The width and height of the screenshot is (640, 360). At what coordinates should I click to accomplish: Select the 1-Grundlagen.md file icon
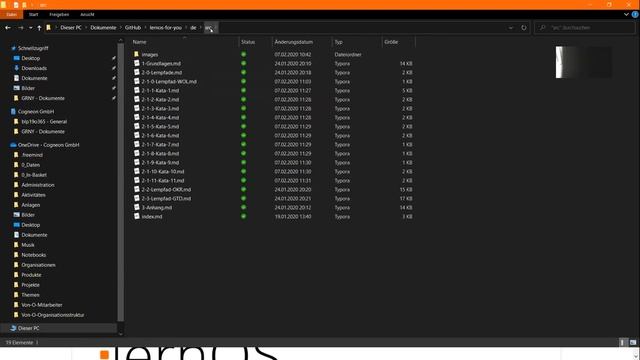coord(137,63)
